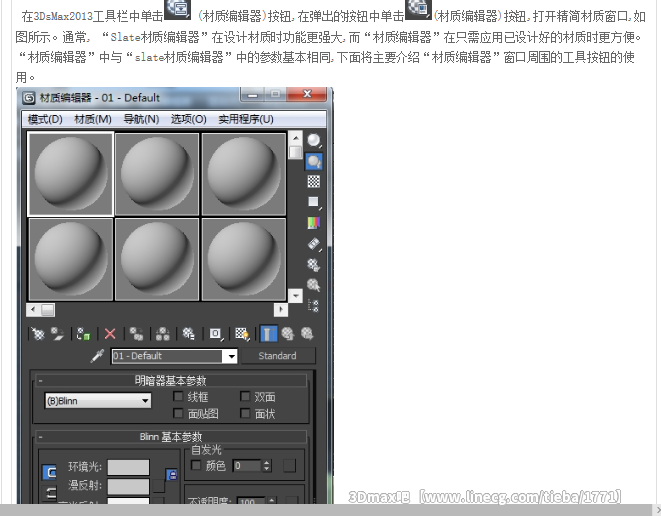The height and width of the screenshot is (516, 661).
Task: Click the Make Unique icon
Action: pos(162,334)
